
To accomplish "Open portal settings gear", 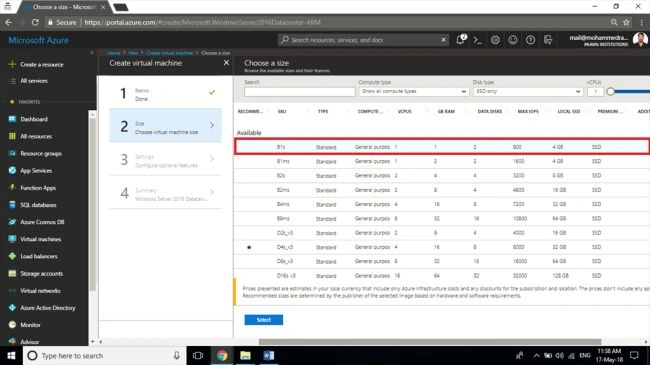I will point(495,40).
